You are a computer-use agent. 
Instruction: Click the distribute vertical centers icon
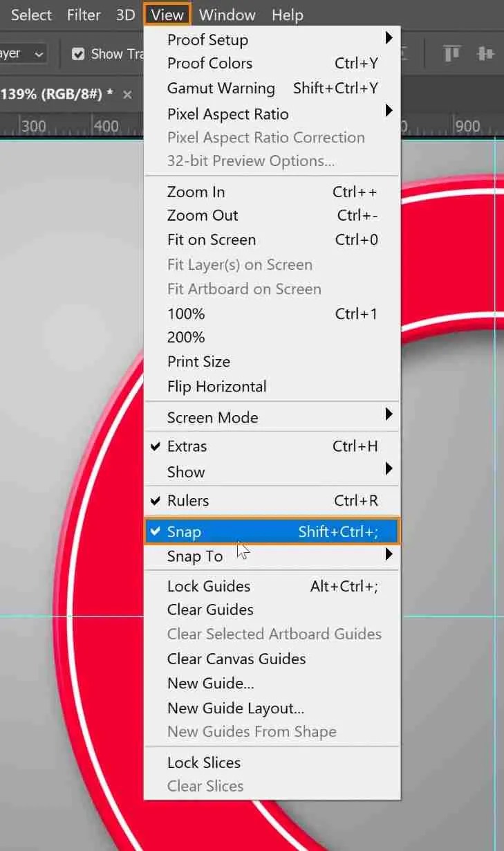click(484, 53)
